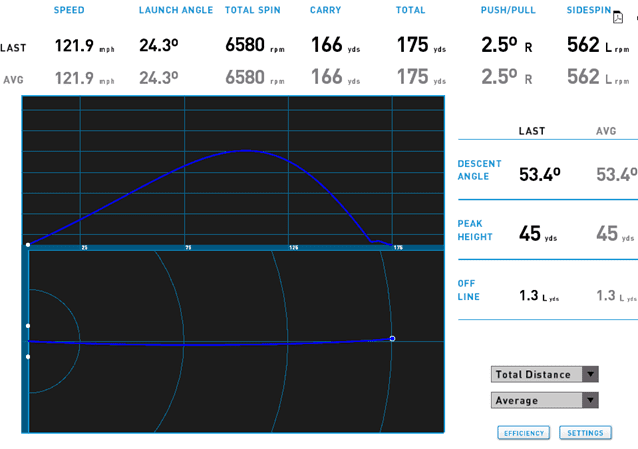Choose the SIDESPIN column header
The height and width of the screenshot is (449, 638).
(x=588, y=10)
